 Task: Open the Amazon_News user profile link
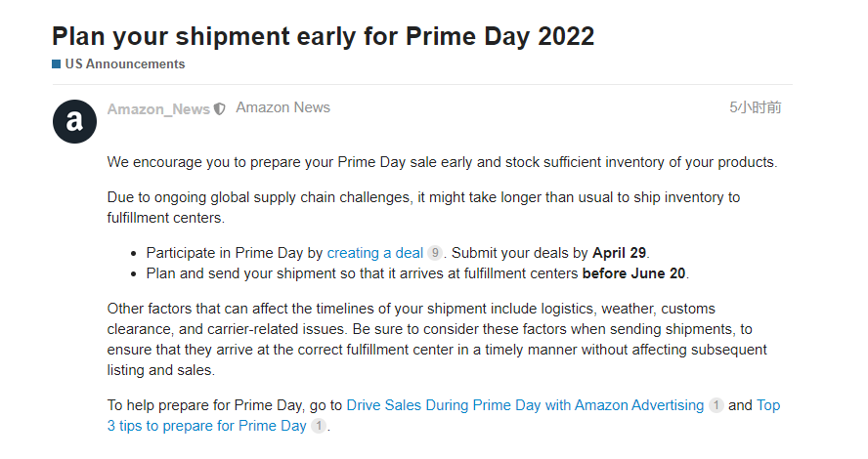click(x=158, y=108)
